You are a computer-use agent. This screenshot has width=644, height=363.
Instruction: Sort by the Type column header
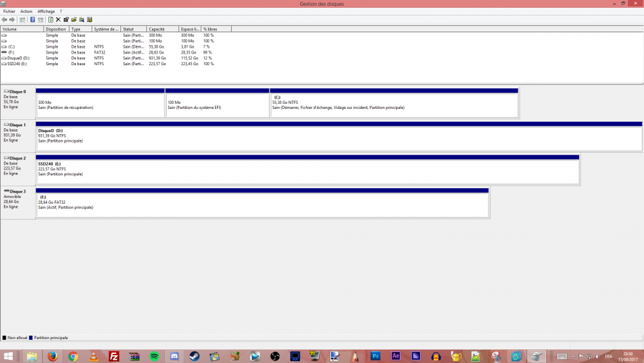point(80,29)
